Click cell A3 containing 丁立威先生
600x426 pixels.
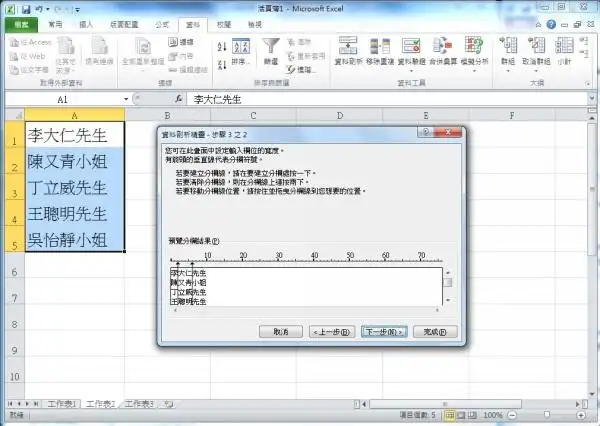point(75,187)
